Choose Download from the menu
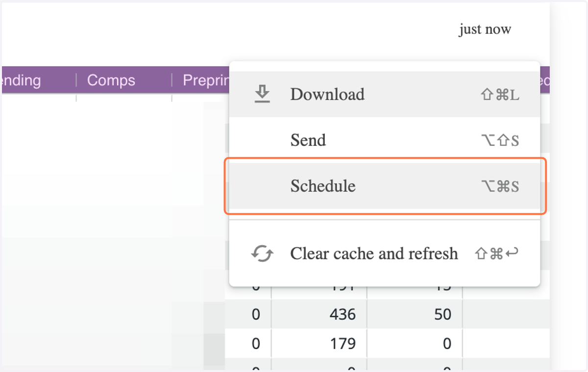The width and height of the screenshot is (588, 372). tap(385, 94)
